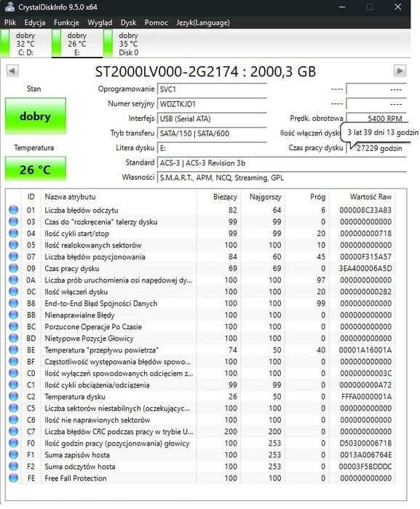Click status orb for attribute 09 row
This screenshot has height=509, width=420.
13,268
